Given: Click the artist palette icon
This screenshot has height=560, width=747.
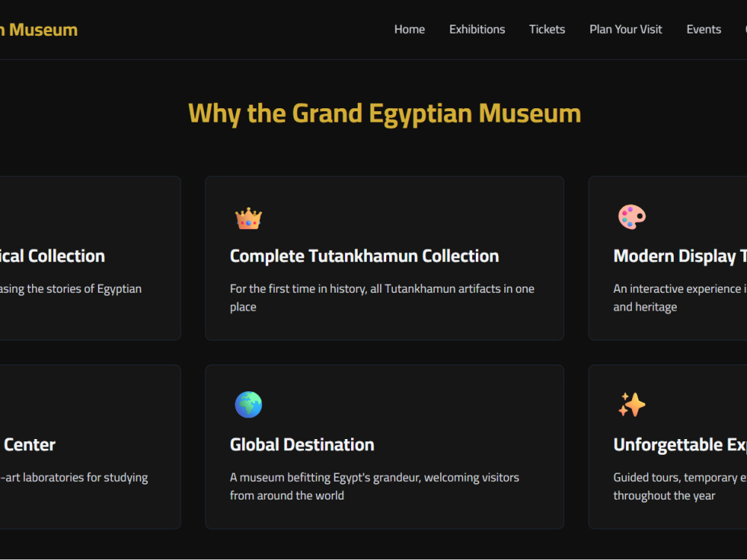Looking at the screenshot, I should 632,217.
